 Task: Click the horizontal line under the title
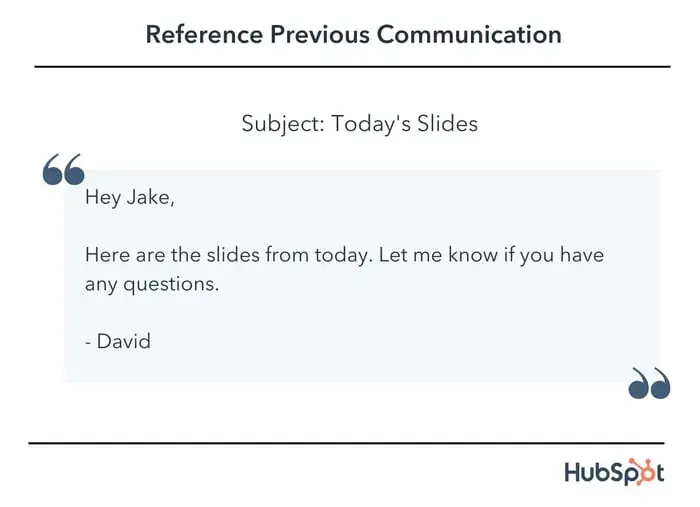352,66
